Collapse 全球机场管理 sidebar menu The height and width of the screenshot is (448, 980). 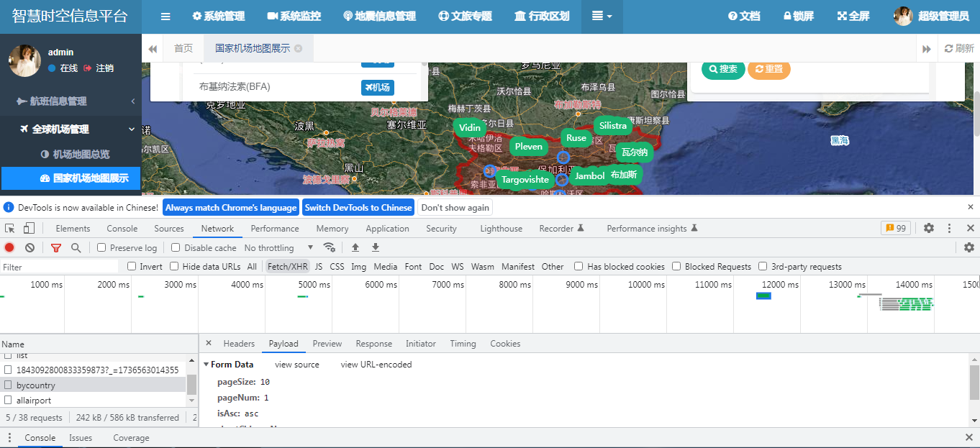coord(71,129)
